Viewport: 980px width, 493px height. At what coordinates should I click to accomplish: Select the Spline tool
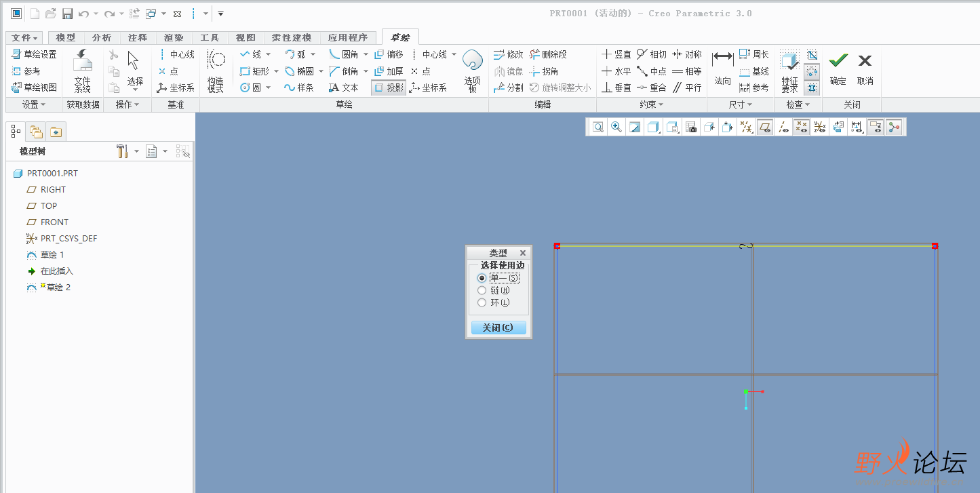299,87
